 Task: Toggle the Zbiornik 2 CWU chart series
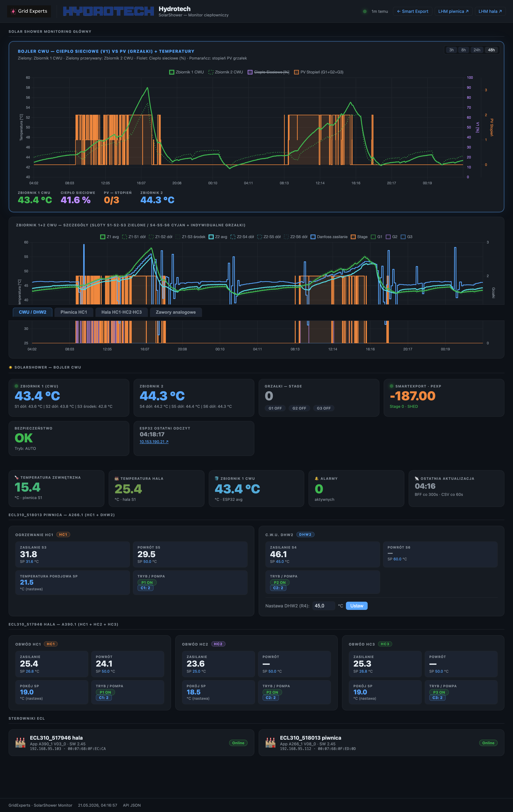click(226, 72)
